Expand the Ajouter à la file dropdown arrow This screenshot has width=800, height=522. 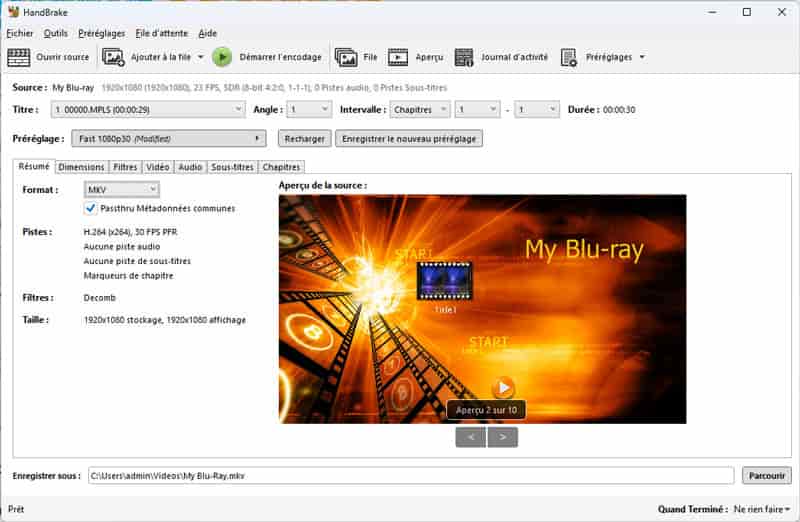click(201, 57)
